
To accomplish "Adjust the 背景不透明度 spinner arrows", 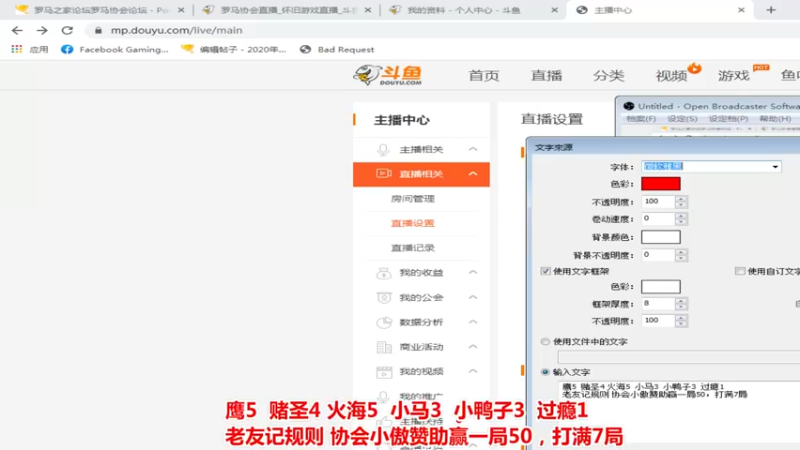I will tap(681, 255).
